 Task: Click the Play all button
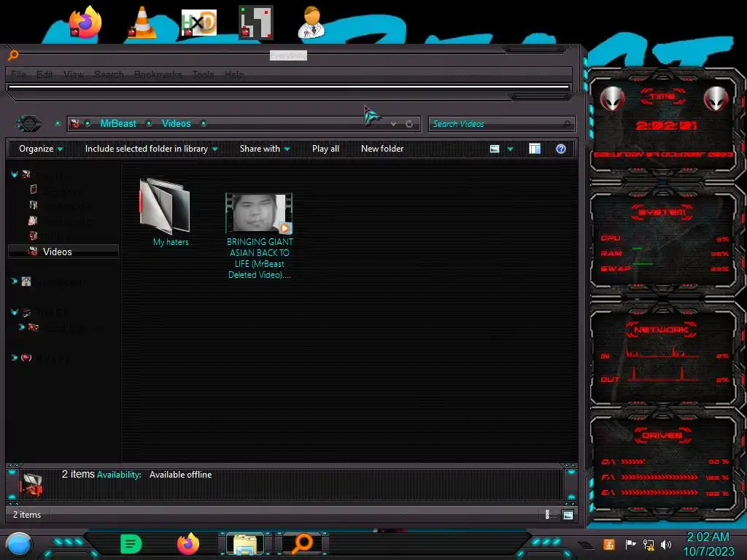coord(326,149)
